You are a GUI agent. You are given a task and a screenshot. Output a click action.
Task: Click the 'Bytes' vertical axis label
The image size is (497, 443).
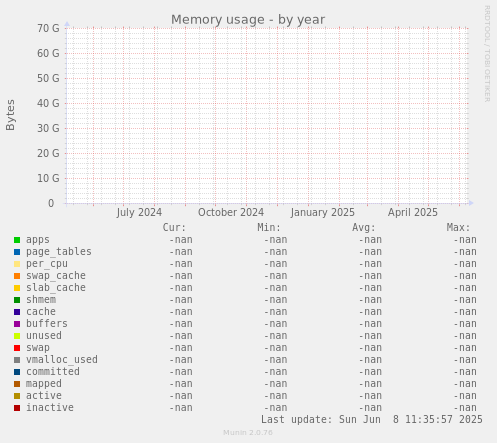pos(10,115)
